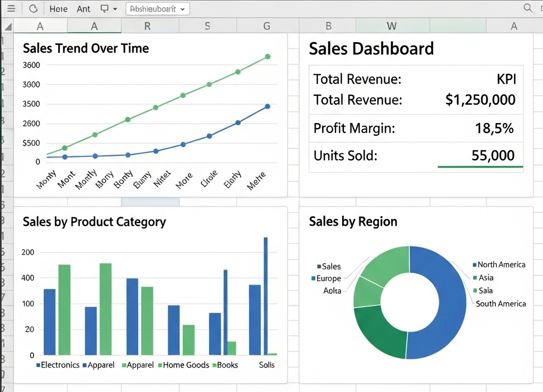Open the search tool
The height and width of the screenshot is (392, 543).
[x=526, y=8]
